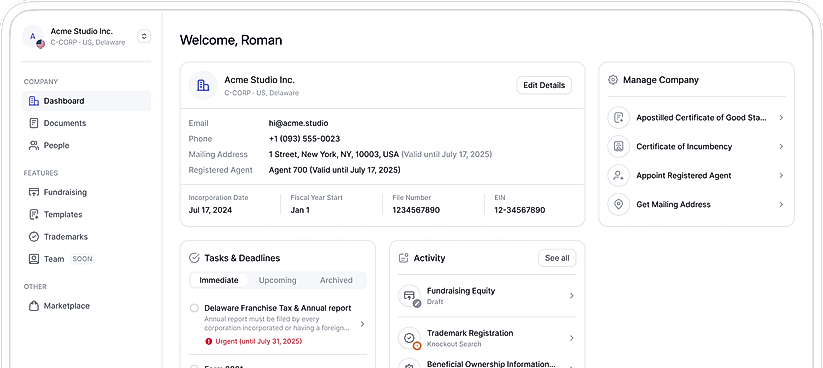Expand chevron for Get Mailing Address row

(781, 204)
